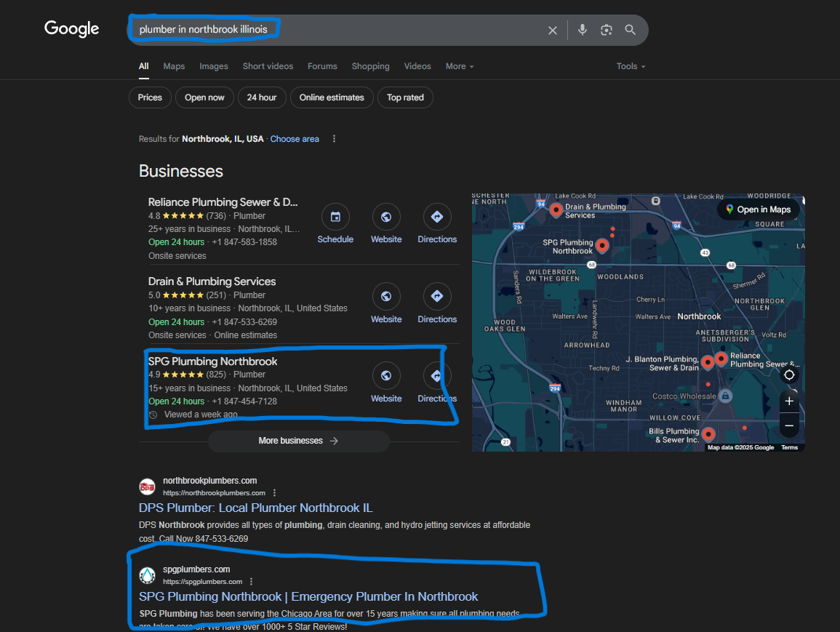
Task: Click the map's my-location target icon
Action: pyautogui.click(x=789, y=375)
